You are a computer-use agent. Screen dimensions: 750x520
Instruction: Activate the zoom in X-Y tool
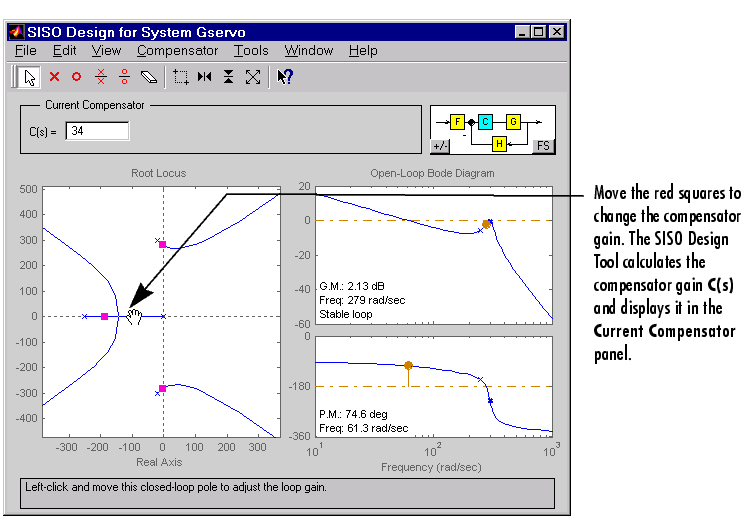tap(181, 76)
